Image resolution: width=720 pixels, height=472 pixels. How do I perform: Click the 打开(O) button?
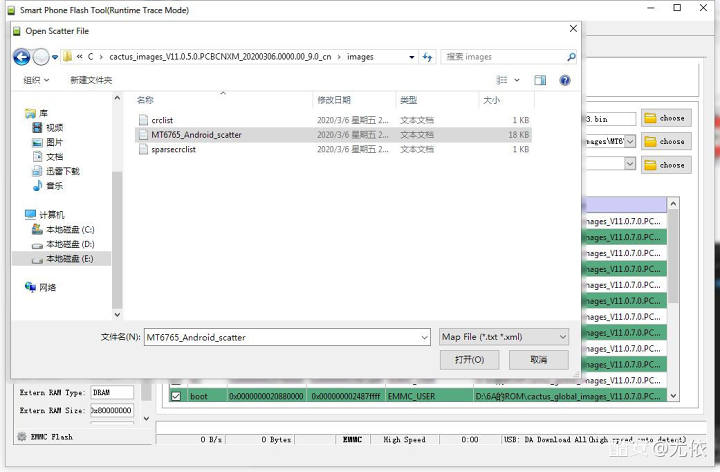coord(469,359)
